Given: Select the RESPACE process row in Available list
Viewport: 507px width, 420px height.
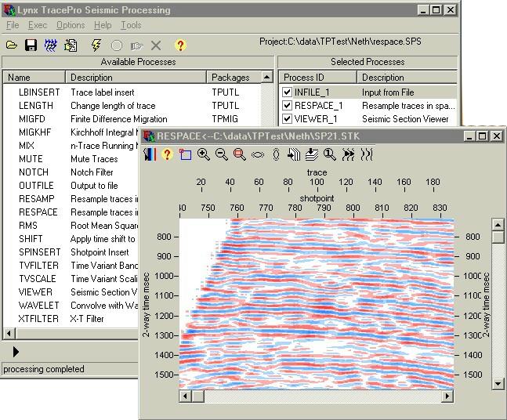Looking at the screenshot, I should 71,212.
